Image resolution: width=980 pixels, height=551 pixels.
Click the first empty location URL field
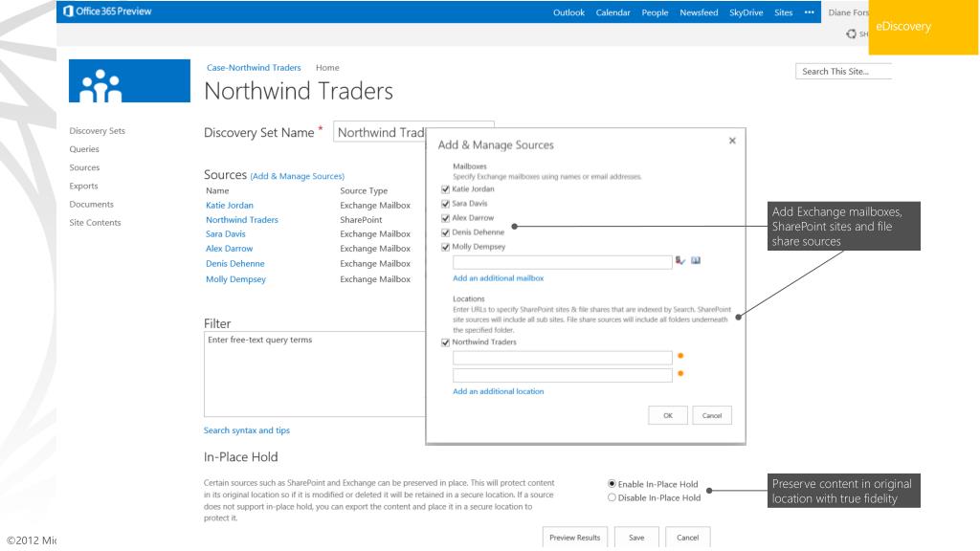(x=563, y=358)
